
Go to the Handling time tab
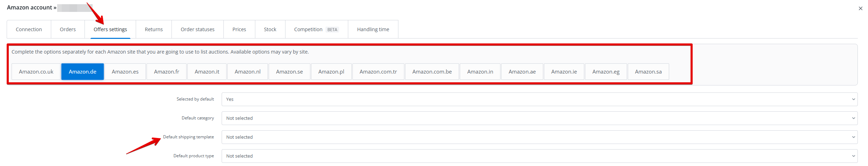coord(373,29)
